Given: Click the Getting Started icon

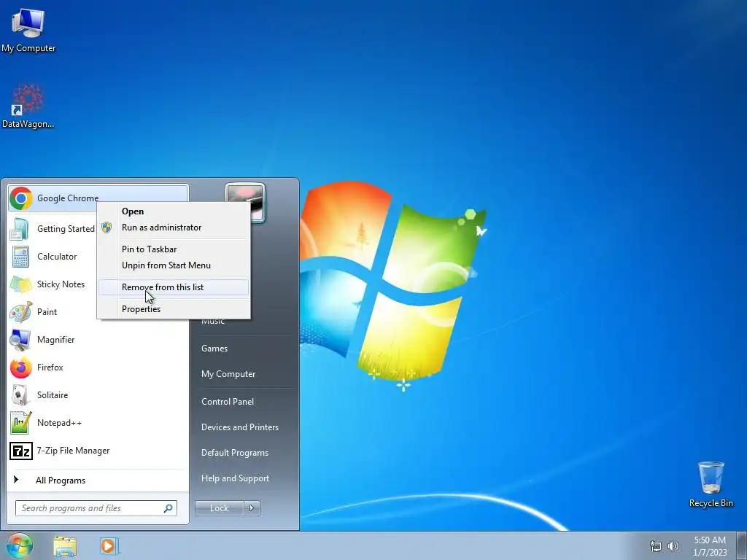Looking at the screenshot, I should (20, 229).
